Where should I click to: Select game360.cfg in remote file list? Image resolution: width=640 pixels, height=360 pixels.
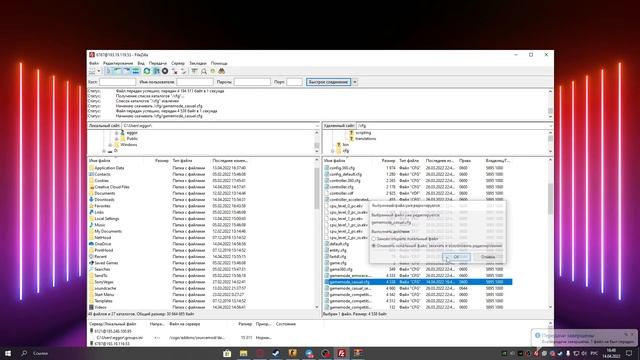click(x=341, y=269)
